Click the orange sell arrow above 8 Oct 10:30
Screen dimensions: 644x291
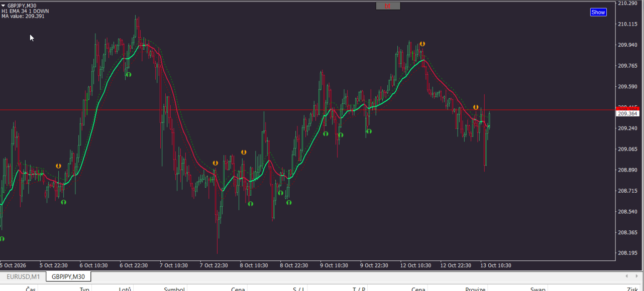point(244,152)
